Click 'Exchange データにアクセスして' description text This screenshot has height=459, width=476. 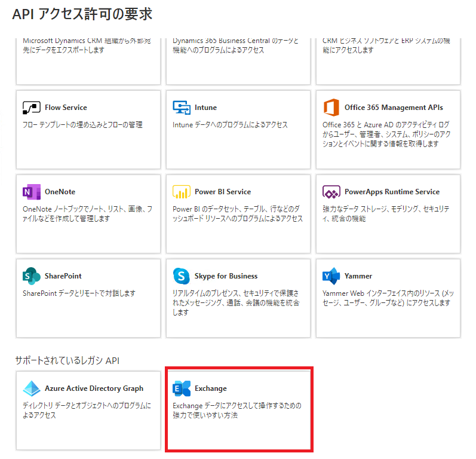point(237,411)
